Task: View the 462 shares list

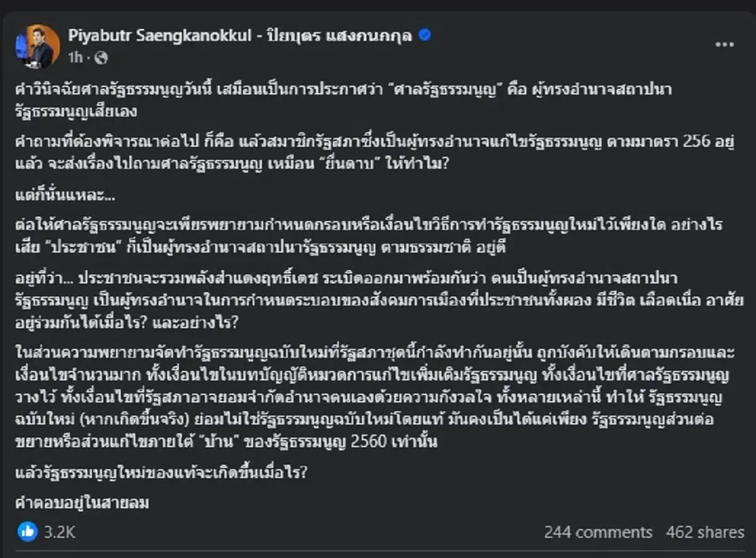Action: click(x=704, y=532)
